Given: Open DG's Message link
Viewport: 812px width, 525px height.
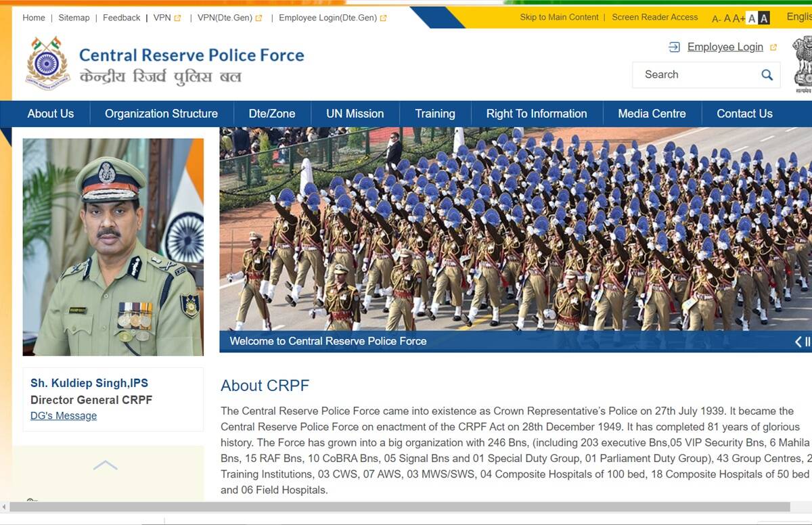Looking at the screenshot, I should click(63, 415).
